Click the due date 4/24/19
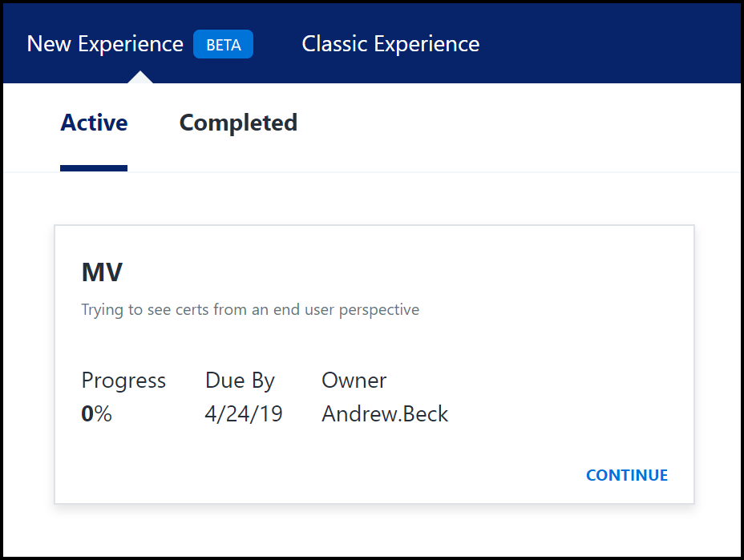The height and width of the screenshot is (560, 744). coord(244,414)
